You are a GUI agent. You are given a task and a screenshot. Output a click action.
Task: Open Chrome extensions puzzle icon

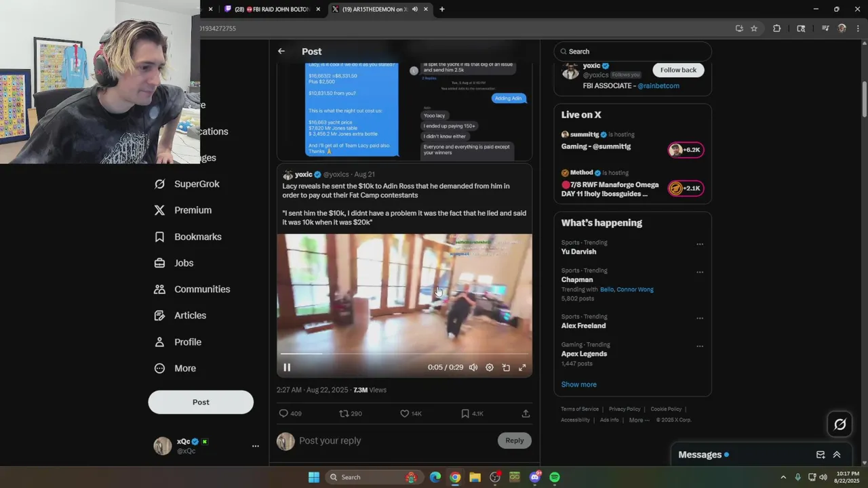[777, 28]
